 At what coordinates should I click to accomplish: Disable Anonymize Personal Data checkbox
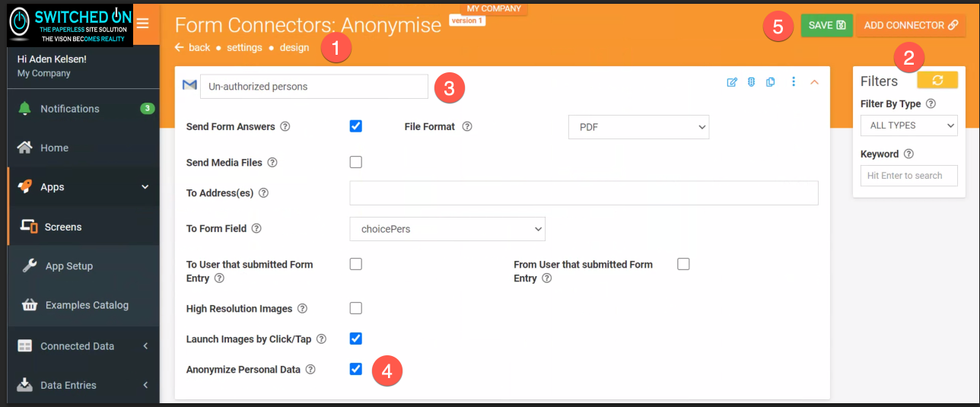click(x=356, y=369)
